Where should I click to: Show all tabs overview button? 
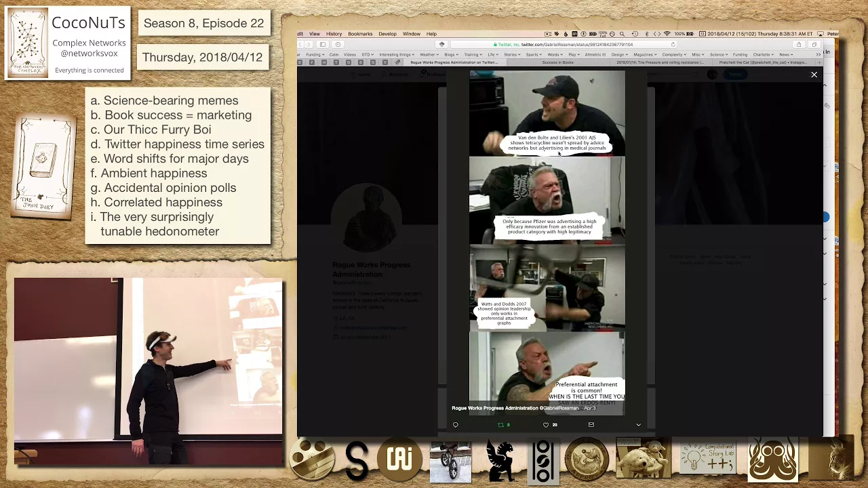click(814, 45)
